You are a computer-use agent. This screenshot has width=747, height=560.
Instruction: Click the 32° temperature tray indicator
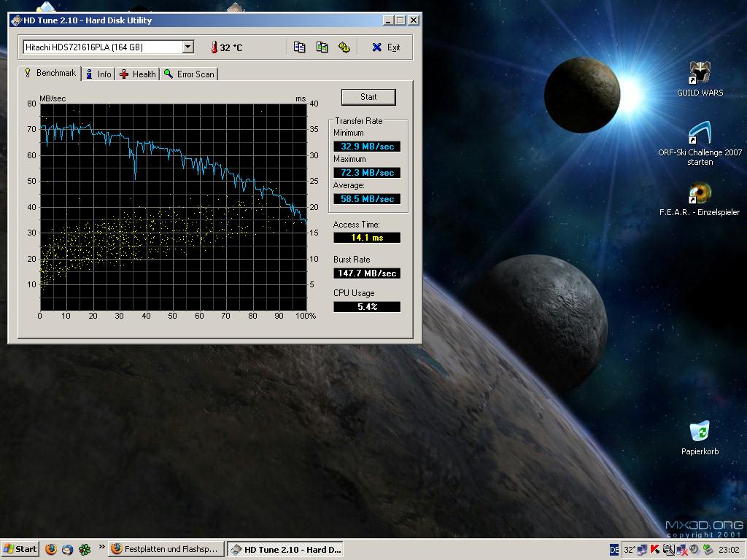pos(630,550)
